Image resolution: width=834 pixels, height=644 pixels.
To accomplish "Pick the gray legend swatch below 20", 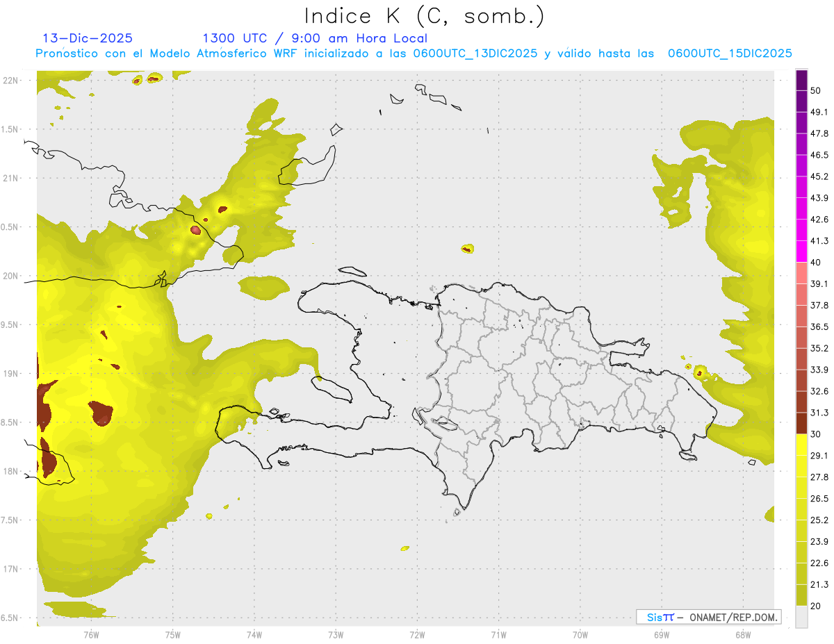I will (801, 617).
